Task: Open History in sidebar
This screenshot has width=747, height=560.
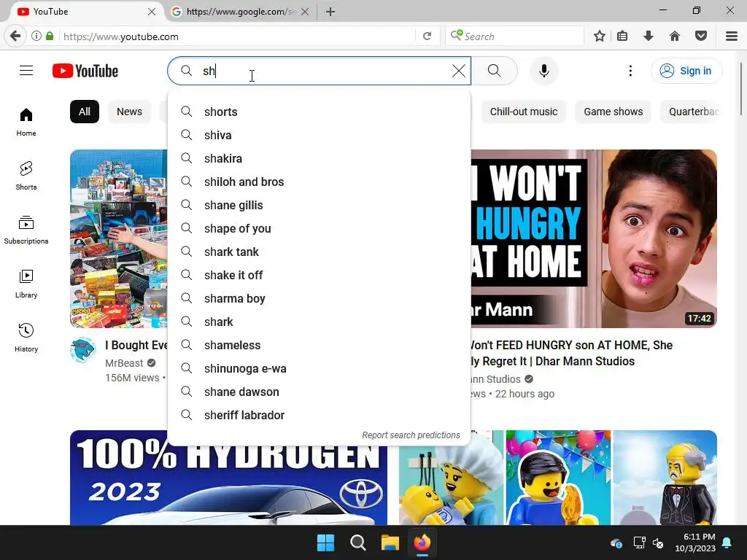Action: click(x=26, y=338)
